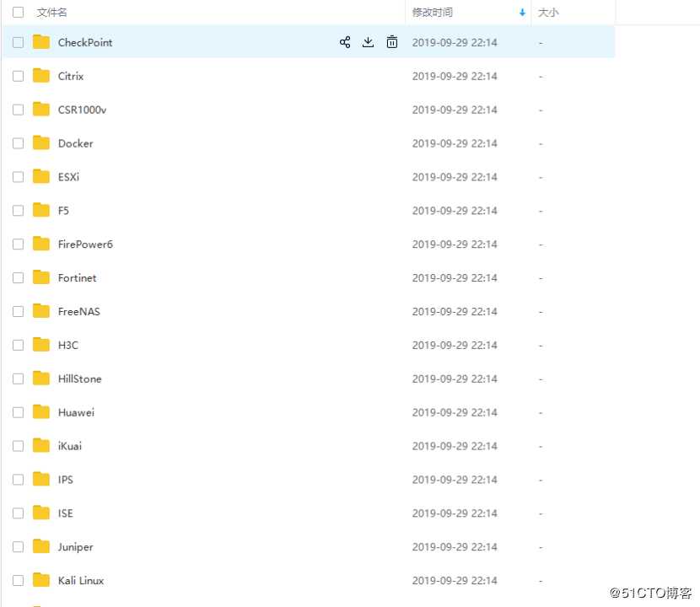Tick the iKuai checkbox

click(x=19, y=446)
